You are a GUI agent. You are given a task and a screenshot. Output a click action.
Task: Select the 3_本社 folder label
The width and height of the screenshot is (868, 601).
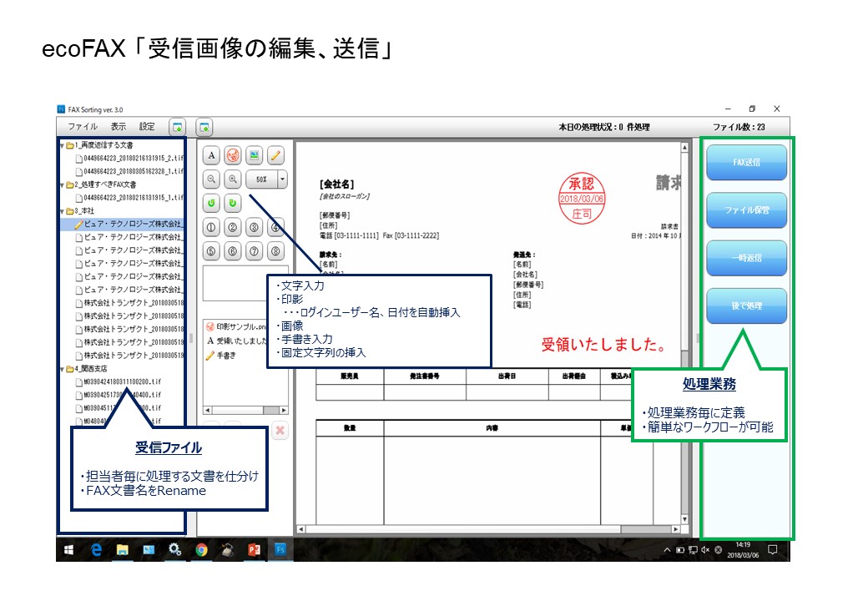[x=84, y=211]
